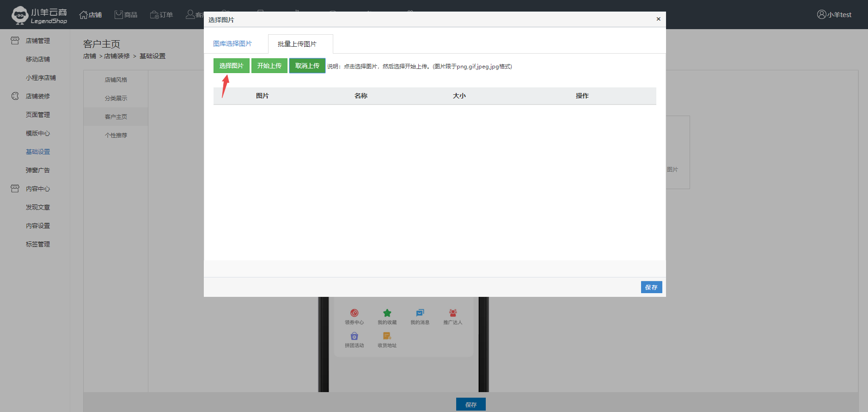Screen dimensions: 868x412
Task: Click the 拼团活动 icon
Action: 355,336
